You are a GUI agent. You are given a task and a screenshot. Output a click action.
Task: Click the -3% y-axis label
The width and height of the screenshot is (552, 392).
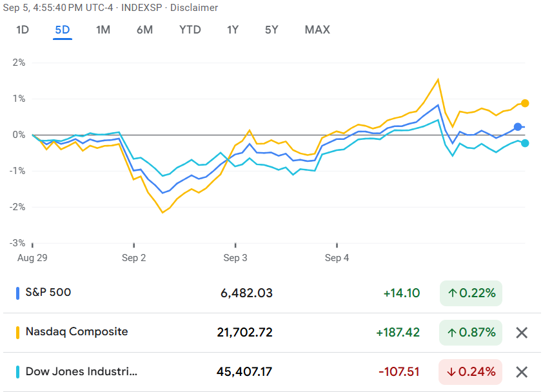(x=17, y=243)
